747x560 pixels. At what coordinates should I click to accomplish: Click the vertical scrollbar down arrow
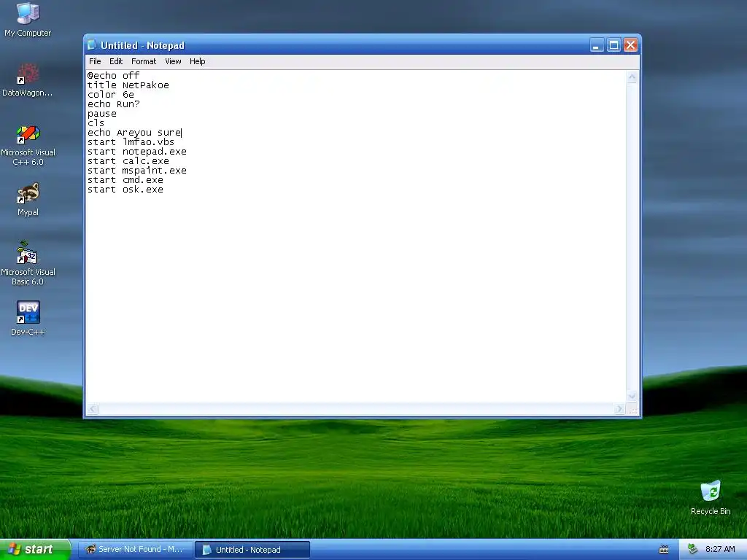632,396
